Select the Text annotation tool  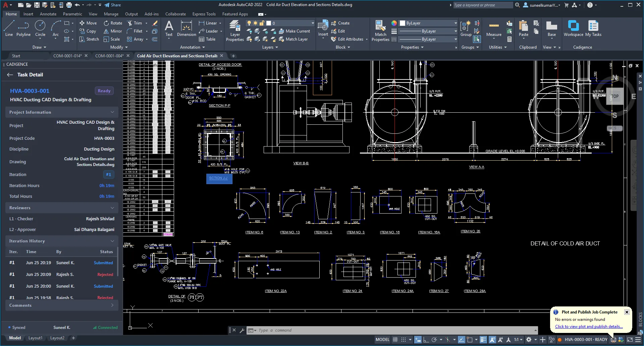[169, 28]
